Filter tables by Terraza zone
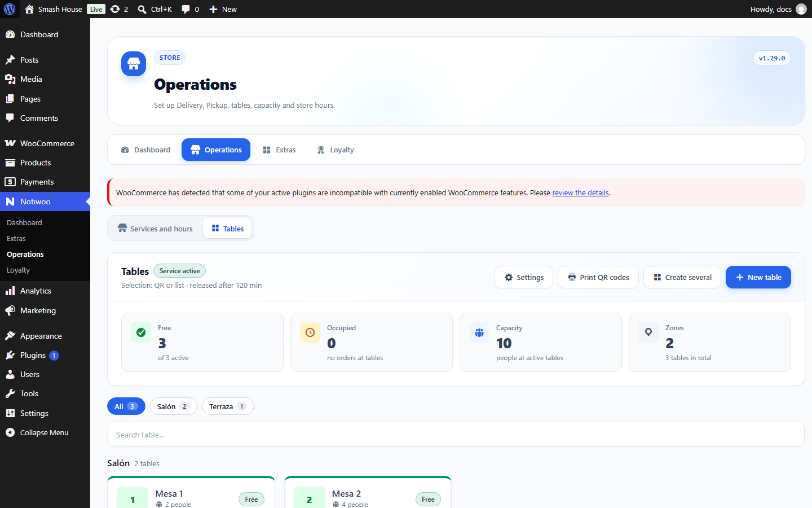 pyautogui.click(x=228, y=406)
